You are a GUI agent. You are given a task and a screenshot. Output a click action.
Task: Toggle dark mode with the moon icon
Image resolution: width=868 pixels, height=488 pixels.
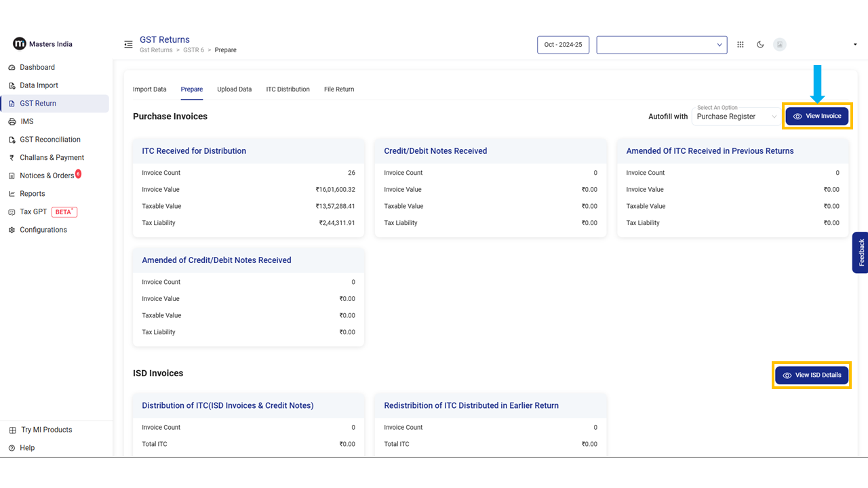click(760, 45)
